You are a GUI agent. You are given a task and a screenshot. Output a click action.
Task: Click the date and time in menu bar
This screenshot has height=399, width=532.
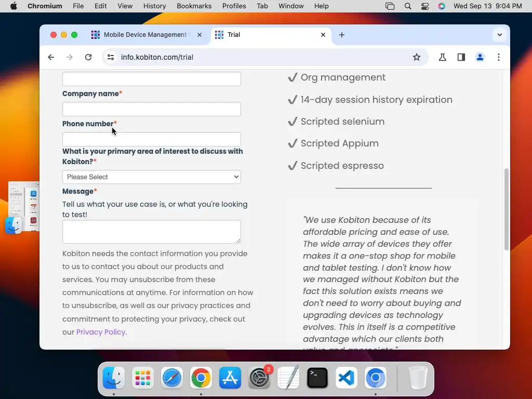pyautogui.click(x=487, y=6)
